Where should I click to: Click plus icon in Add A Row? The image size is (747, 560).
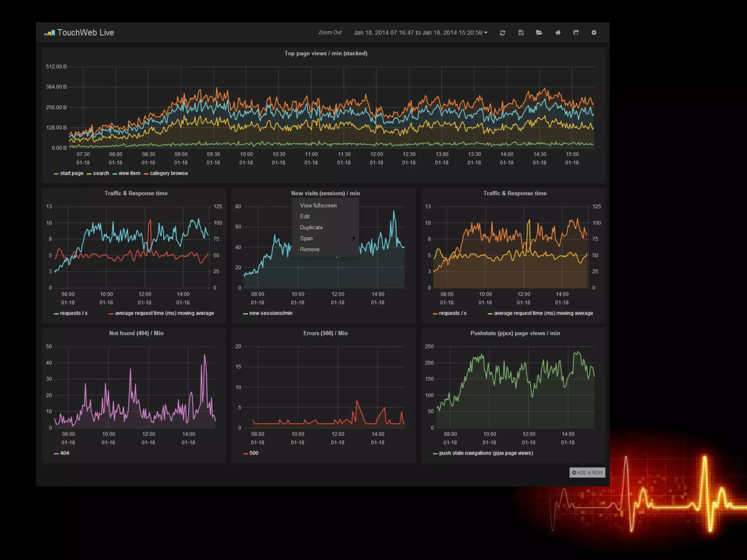(574, 472)
